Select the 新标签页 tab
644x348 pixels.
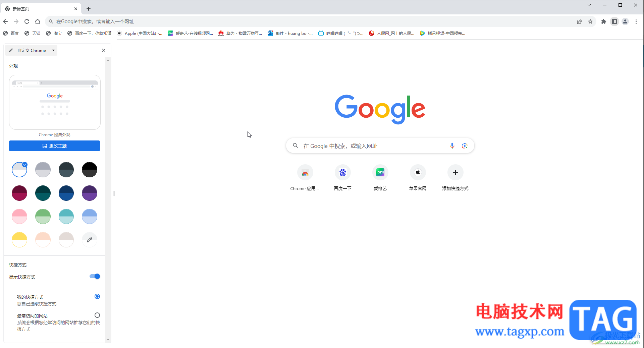(x=41, y=9)
